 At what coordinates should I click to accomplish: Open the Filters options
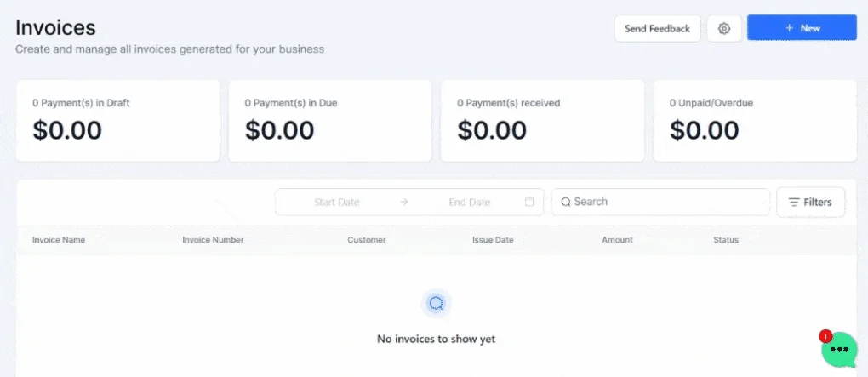click(x=811, y=202)
